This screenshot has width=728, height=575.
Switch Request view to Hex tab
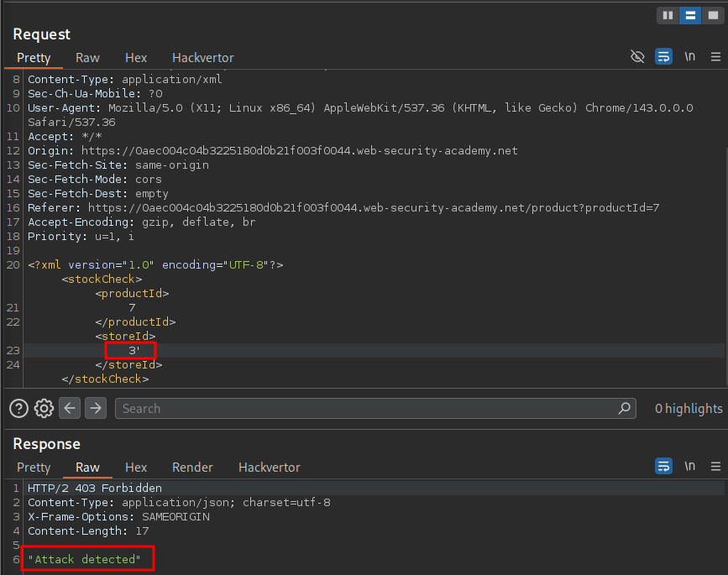pyautogui.click(x=136, y=58)
